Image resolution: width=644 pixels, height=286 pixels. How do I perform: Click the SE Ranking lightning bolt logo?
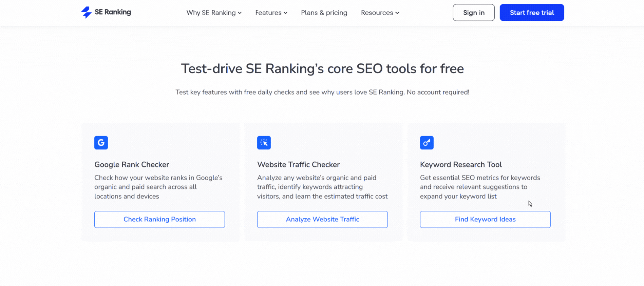click(x=86, y=12)
